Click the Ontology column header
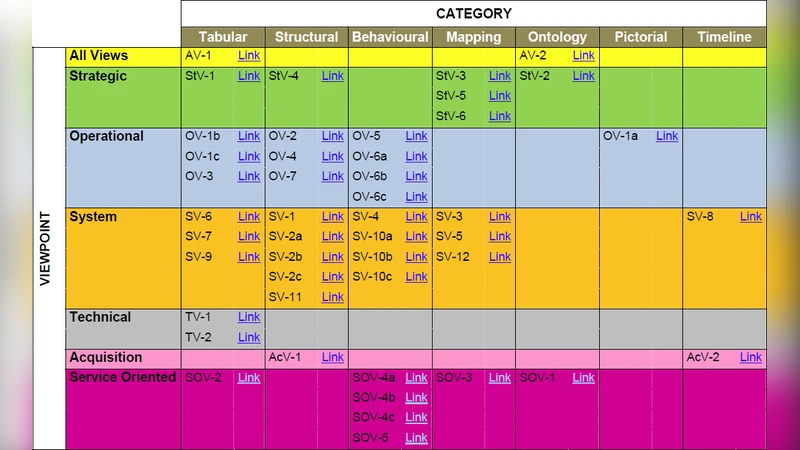800x450 pixels. click(557, 37)
